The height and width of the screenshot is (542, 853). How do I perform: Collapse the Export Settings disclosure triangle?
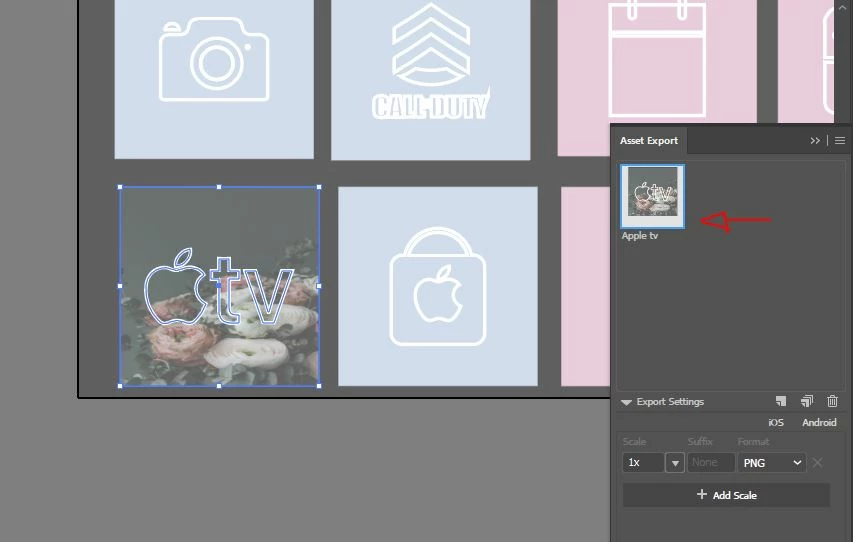pyautogui.click(x=626, y=402)
